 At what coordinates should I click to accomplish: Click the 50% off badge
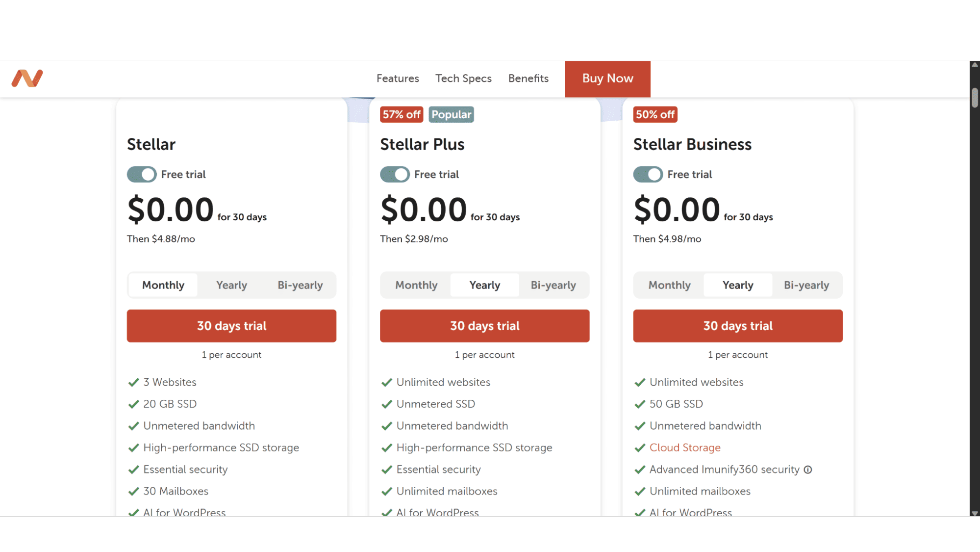click(655, 114)
